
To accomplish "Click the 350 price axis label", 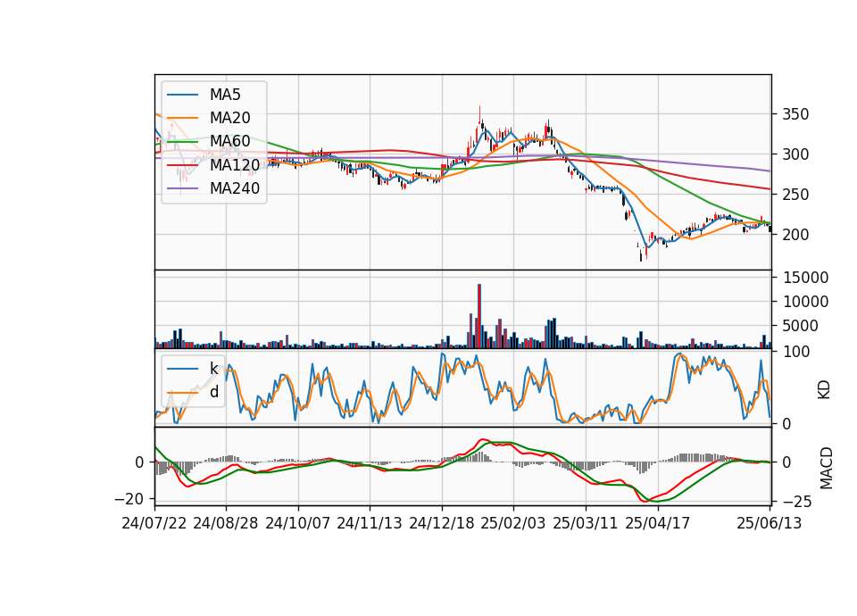I will (x=795, y=115).
